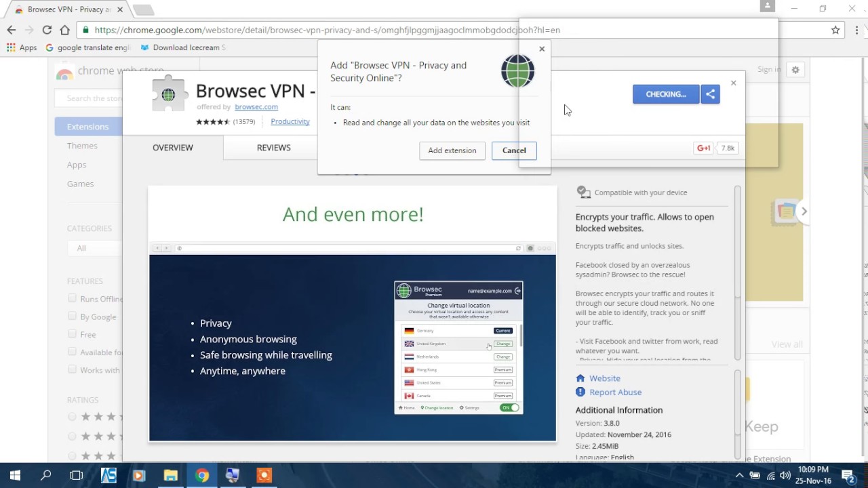Close the Browsec detail overlay
Viewport: 868px width, 488px height.
pos(733,83)
